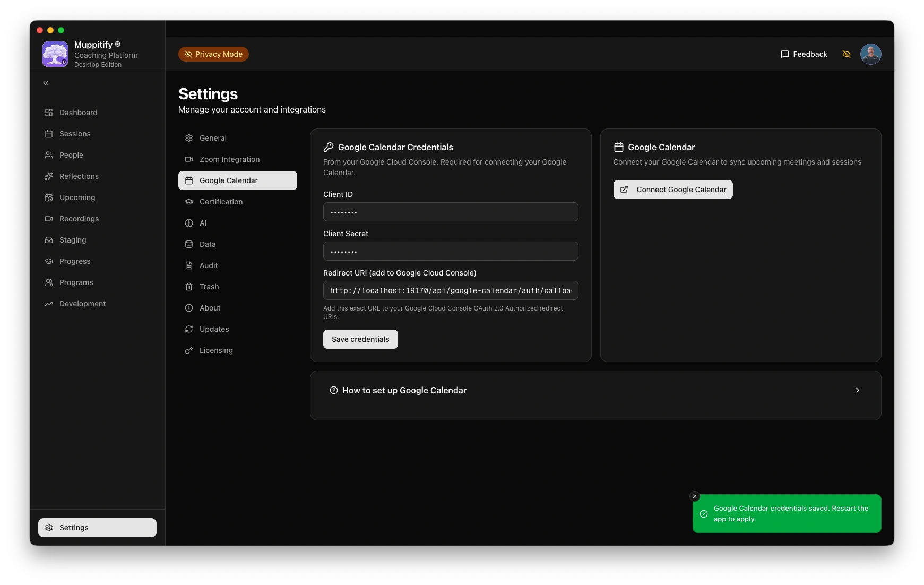Click the Licensing key icon

click(189, 350)
